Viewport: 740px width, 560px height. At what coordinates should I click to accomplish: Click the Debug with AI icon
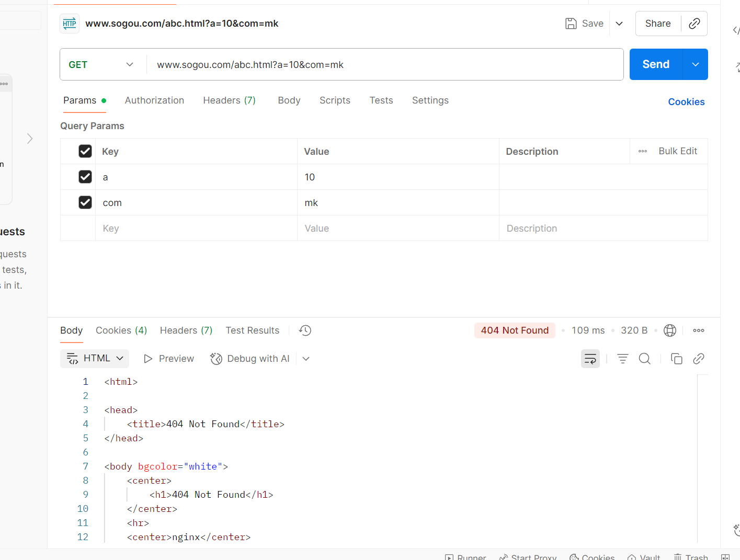click(x=216, y=359)
